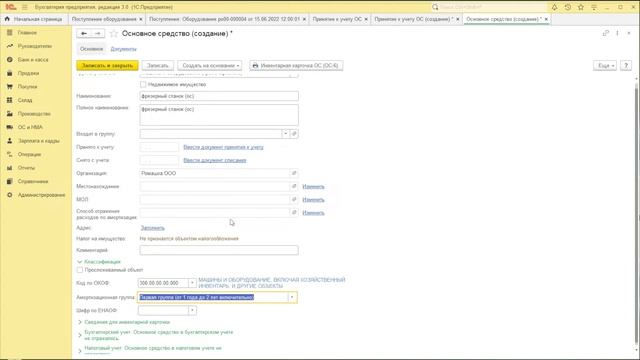Open the Еще dropdown menu
The image size is (640, 360).
[605, 65]
